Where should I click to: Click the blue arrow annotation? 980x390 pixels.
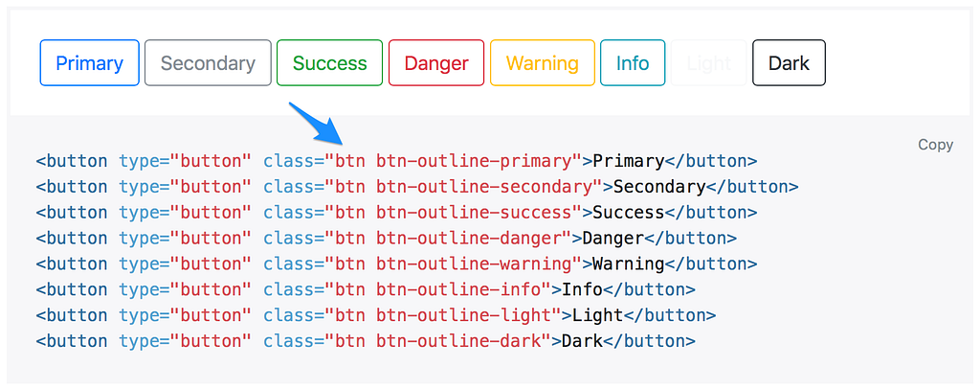click(316, 123)
